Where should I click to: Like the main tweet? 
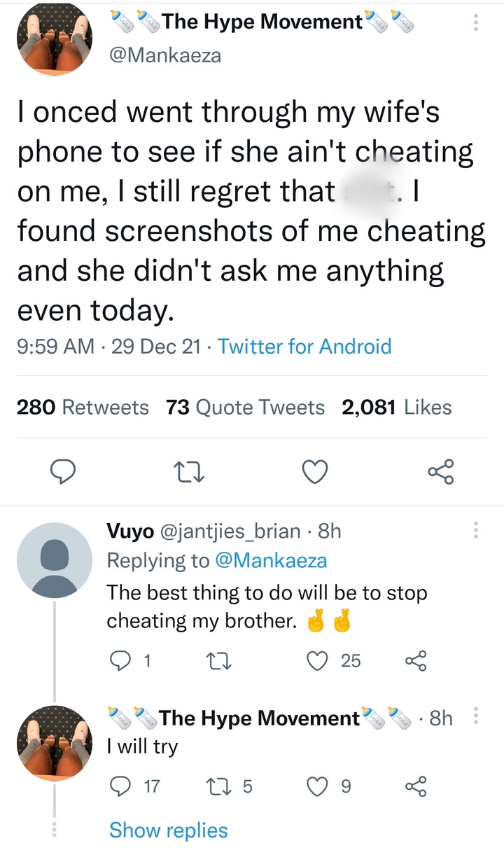coord(315,474)
